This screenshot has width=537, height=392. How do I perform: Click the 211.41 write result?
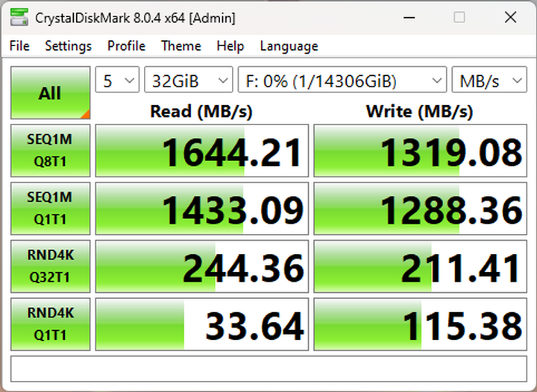tap(420, 266)
